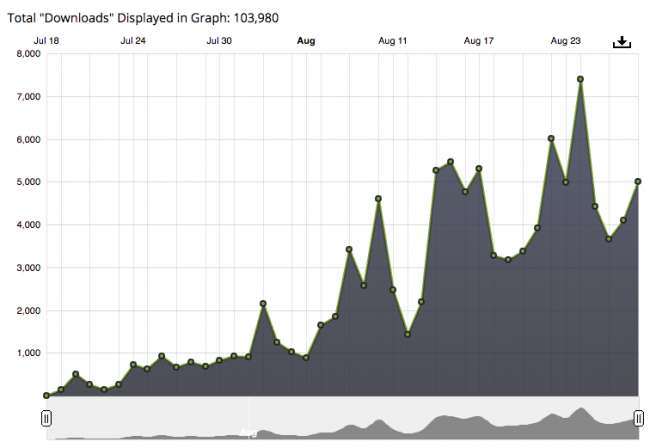Grab the left range slider handle
This screenshot has width=650, height=448.
coord(46,418)
